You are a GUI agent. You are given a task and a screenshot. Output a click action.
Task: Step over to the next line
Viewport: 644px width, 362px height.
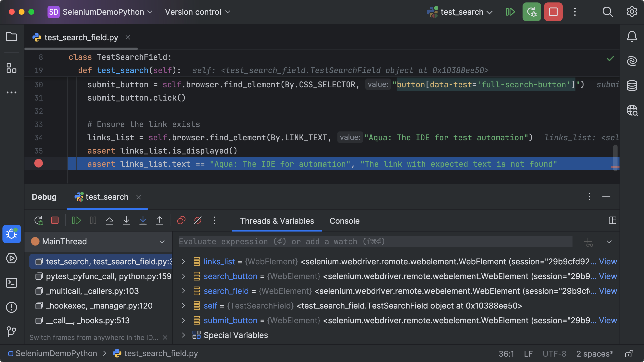(x=110, y=220)
